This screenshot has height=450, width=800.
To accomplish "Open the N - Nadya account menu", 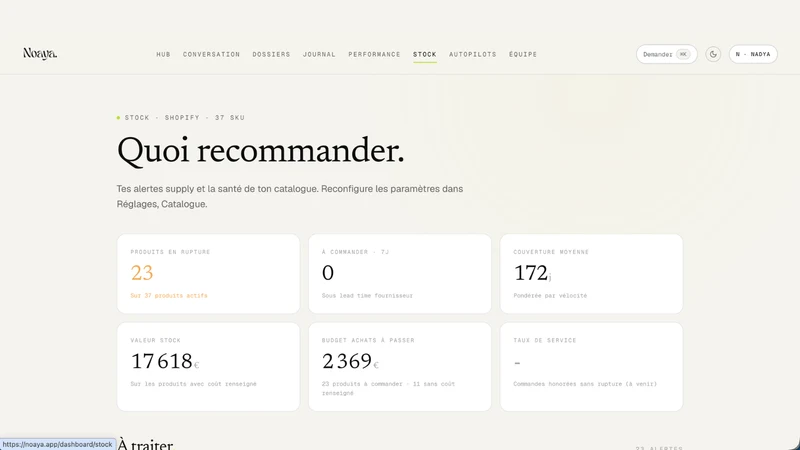I will [753, 54].
